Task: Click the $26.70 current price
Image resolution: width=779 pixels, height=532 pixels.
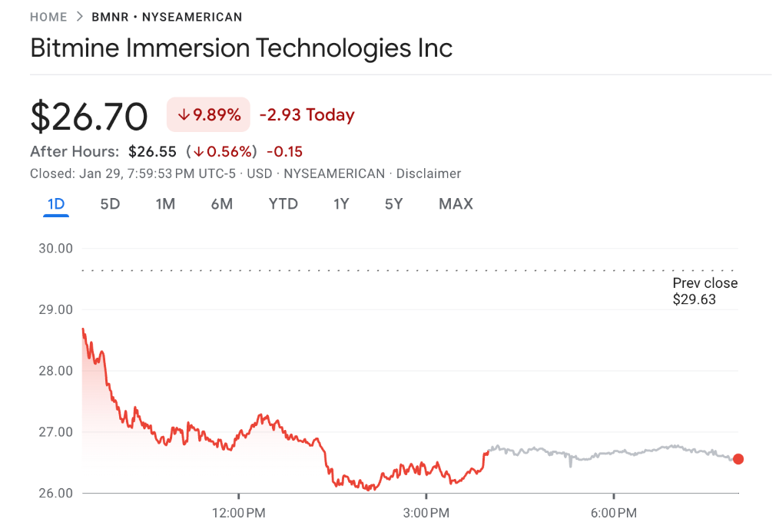Action: pyautogui.click(x=89, y=117)
